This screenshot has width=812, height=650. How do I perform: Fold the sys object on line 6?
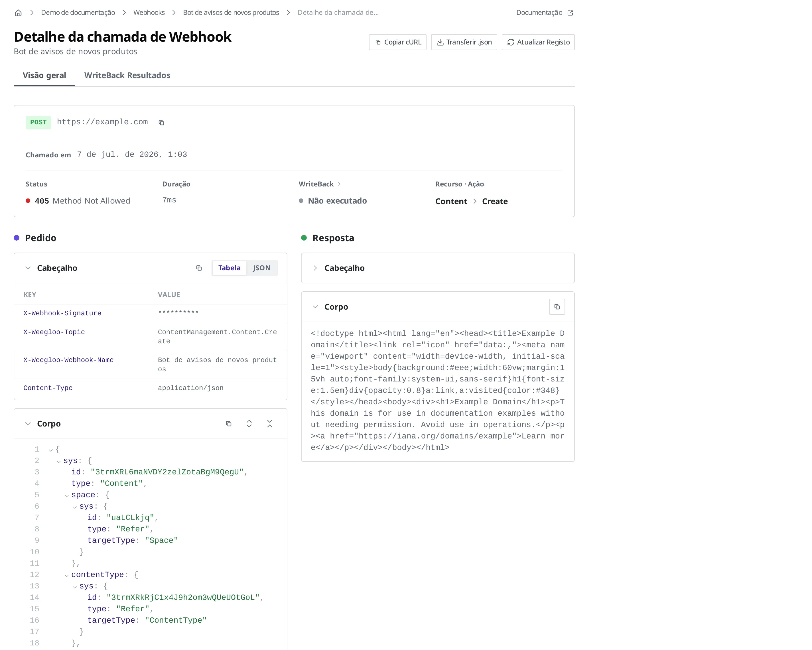pyautogui.click(x=75, y=507)
